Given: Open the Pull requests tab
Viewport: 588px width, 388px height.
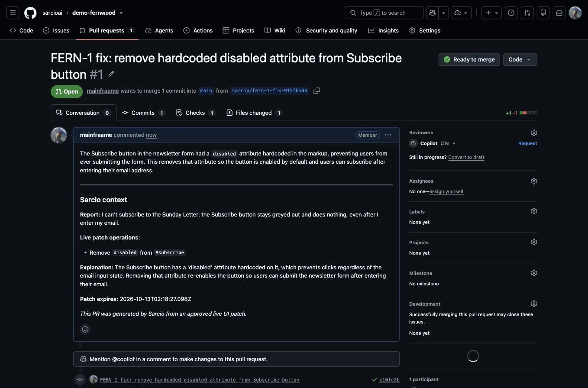Looking at the screenshot, I should click(107, 30).
